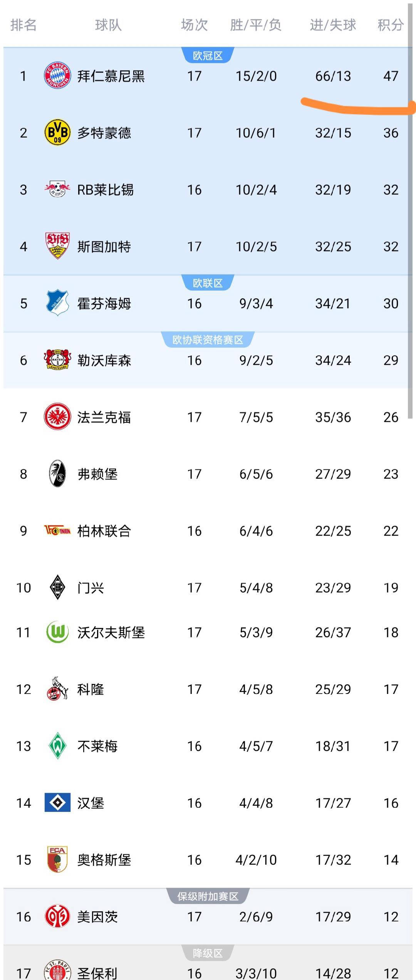
Task: Click the 保级附加赛区 zone label
Action: [x=208, y=896]
